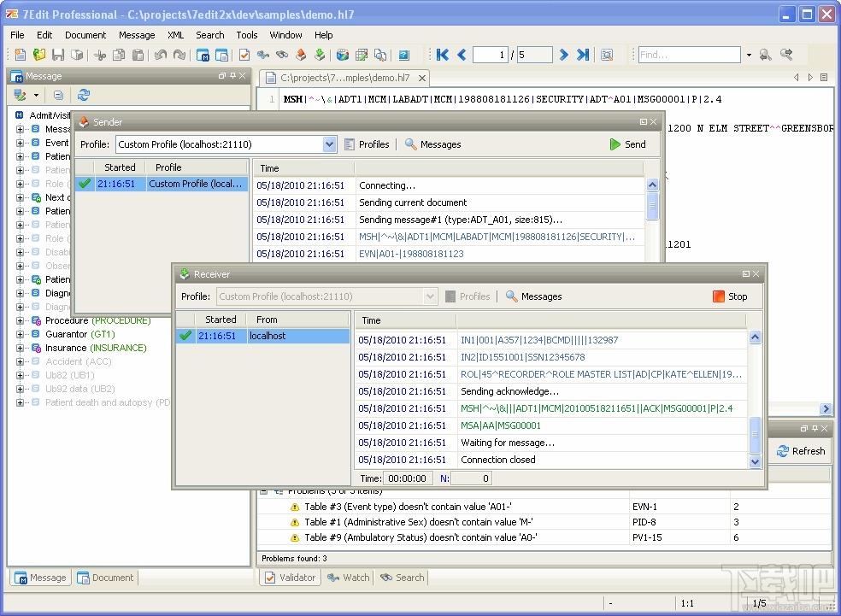Go to first message arrow icon
Viewport: 841px width, 616px height.
(443, 55)
